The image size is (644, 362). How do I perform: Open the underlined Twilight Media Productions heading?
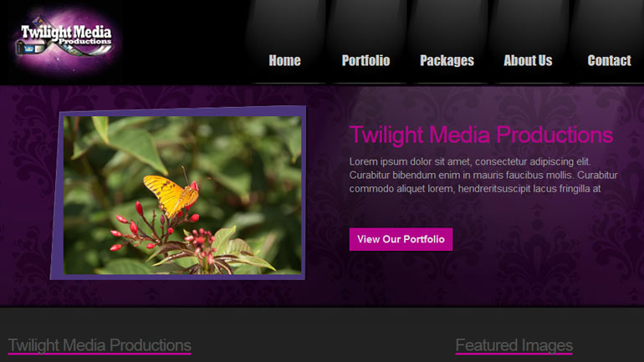coord(100,345)
